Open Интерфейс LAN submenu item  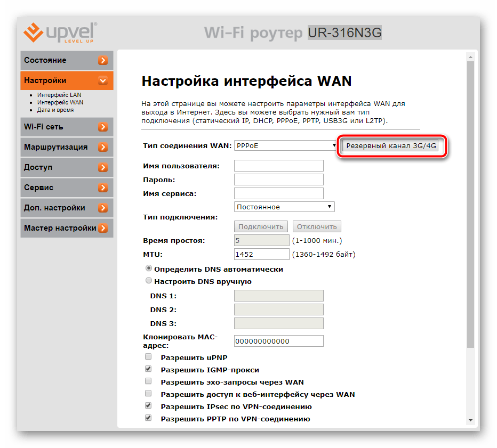coord(59,95)
